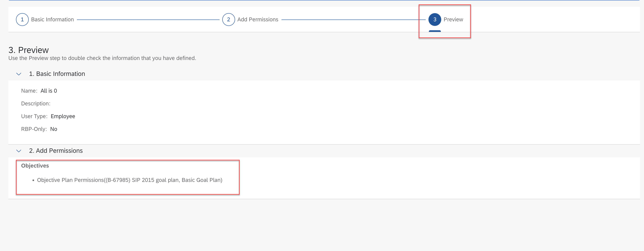Viewport: 644px width, 251px height.
Task: Click the user type value 'Employee'
Action: coord(63,116)
